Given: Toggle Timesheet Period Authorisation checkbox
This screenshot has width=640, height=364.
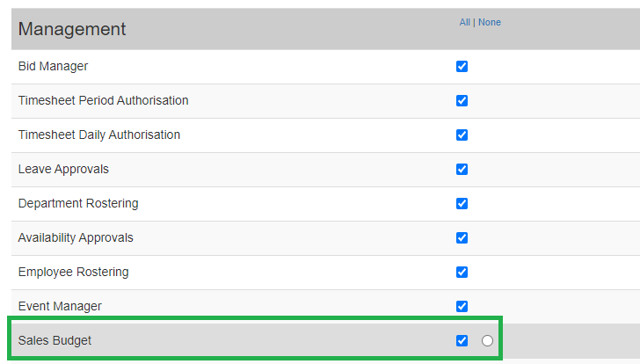Looking at the screenshot, I should (462, 100).
